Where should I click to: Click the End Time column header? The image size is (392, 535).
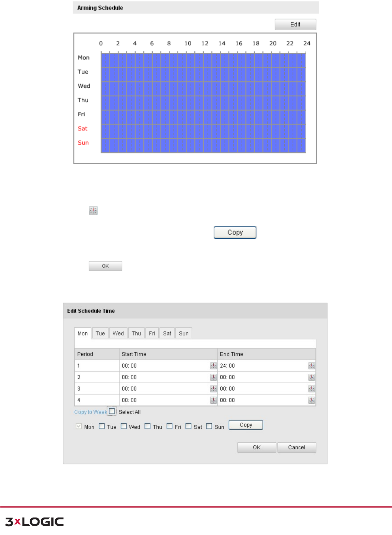pos(266,354)
